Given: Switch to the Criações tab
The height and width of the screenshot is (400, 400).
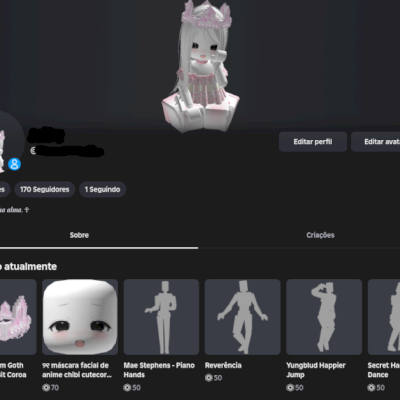Looking at the screenshot, I should (x=320, y=235).
